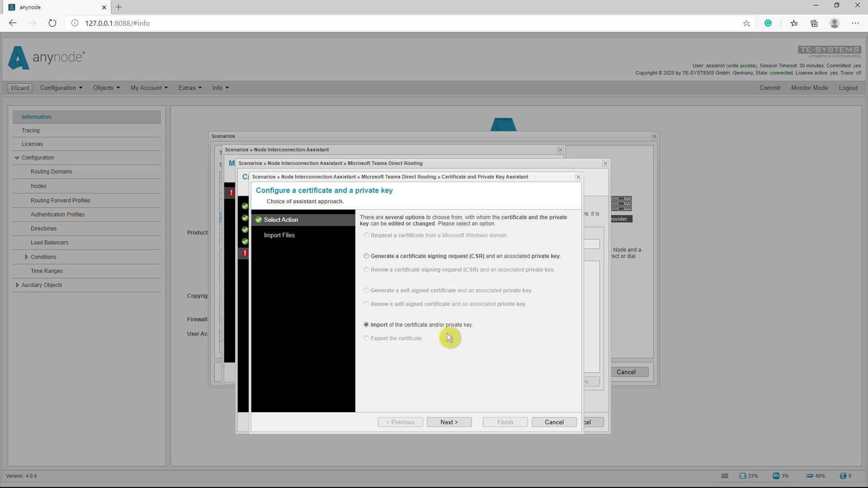Select Generate a self-signed certificate option

(366, 291)
